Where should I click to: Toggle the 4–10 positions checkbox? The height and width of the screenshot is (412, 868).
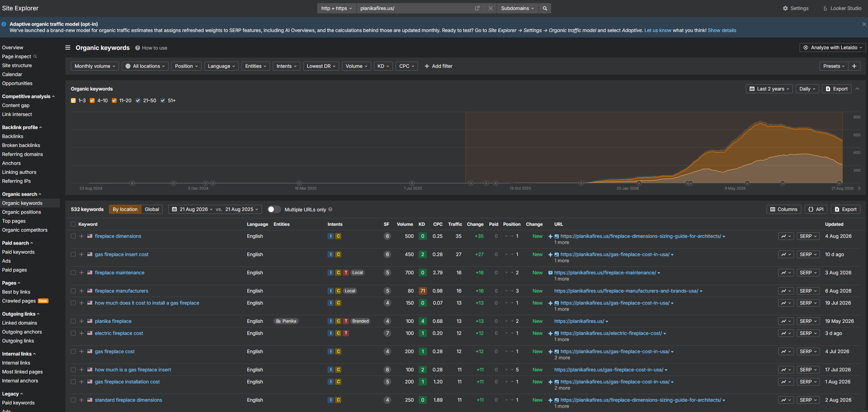point(92,101)
